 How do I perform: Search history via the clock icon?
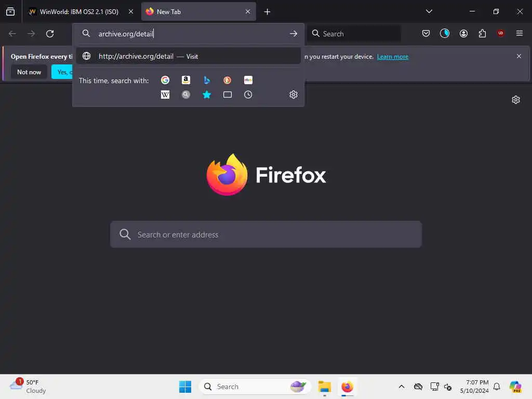[248, 95]
